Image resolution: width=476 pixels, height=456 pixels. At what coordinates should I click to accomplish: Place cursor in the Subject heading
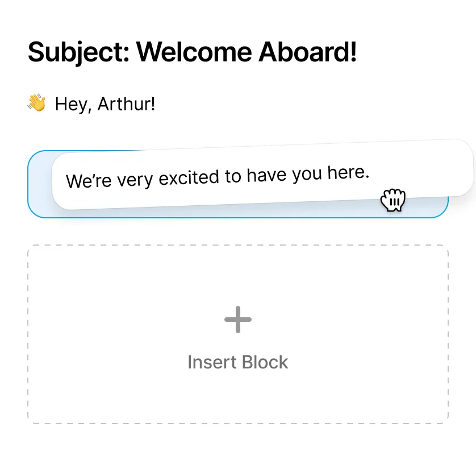coord(192,52)
